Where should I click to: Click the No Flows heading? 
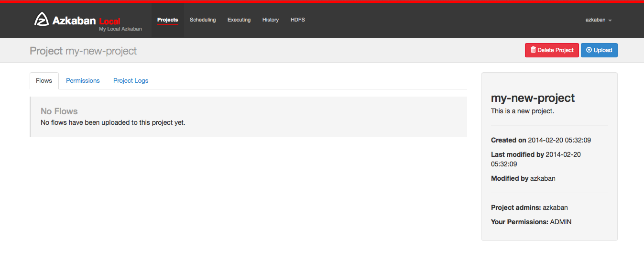[59, 111]
